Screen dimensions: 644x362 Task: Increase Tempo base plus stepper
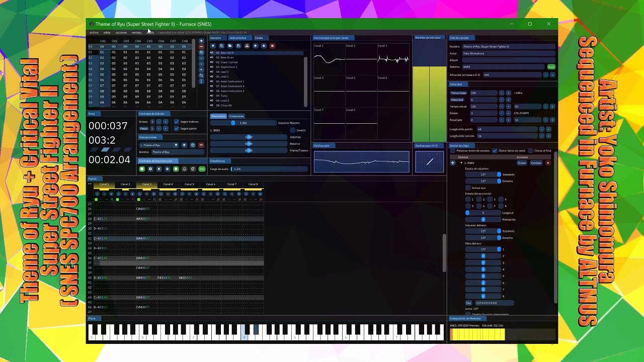click(x=508, y=93)
